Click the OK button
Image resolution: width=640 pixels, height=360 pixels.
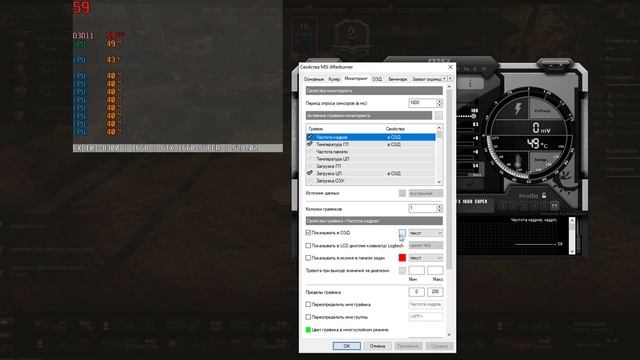[x=347, y=346]
